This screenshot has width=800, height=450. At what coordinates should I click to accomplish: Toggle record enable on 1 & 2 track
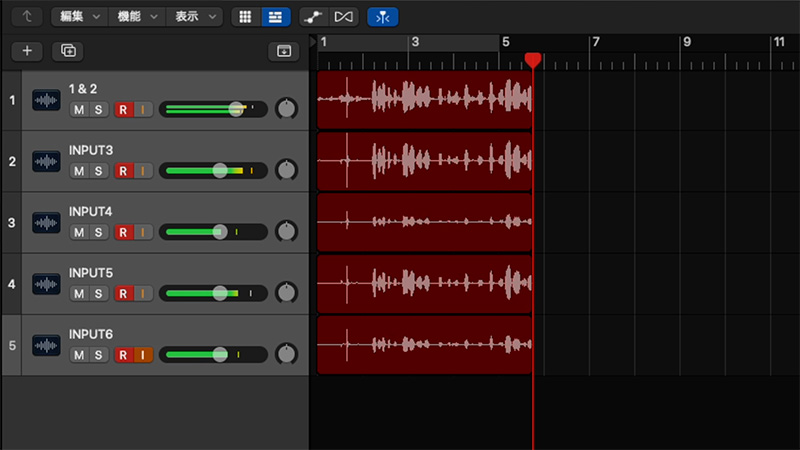point(123,110)
